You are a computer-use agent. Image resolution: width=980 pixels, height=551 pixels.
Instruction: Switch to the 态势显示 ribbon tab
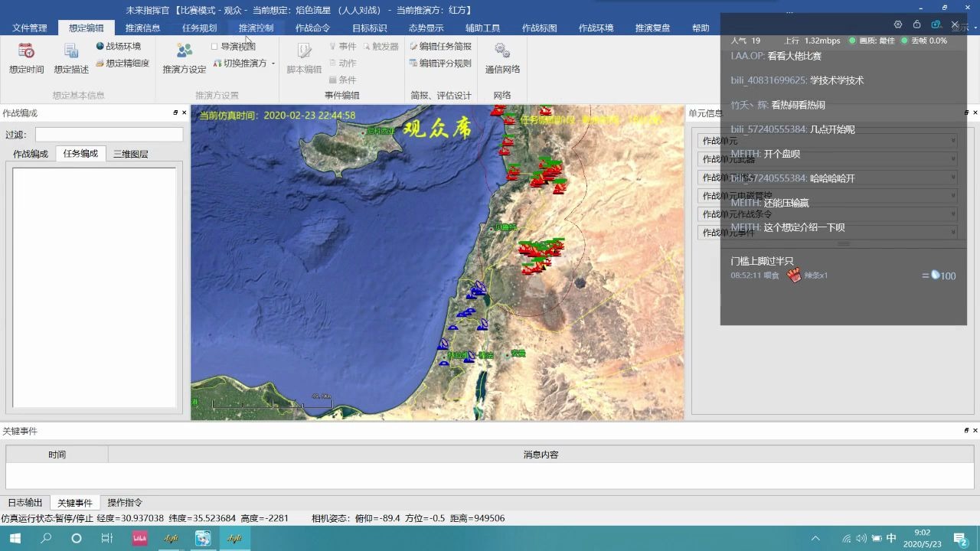[426, 28]
